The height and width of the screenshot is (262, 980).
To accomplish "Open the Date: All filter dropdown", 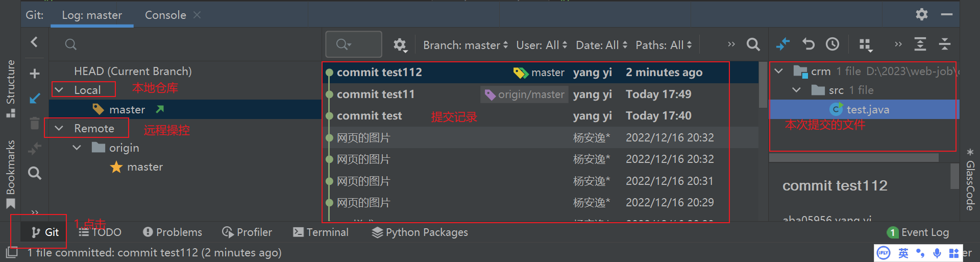I will point(601,45).
